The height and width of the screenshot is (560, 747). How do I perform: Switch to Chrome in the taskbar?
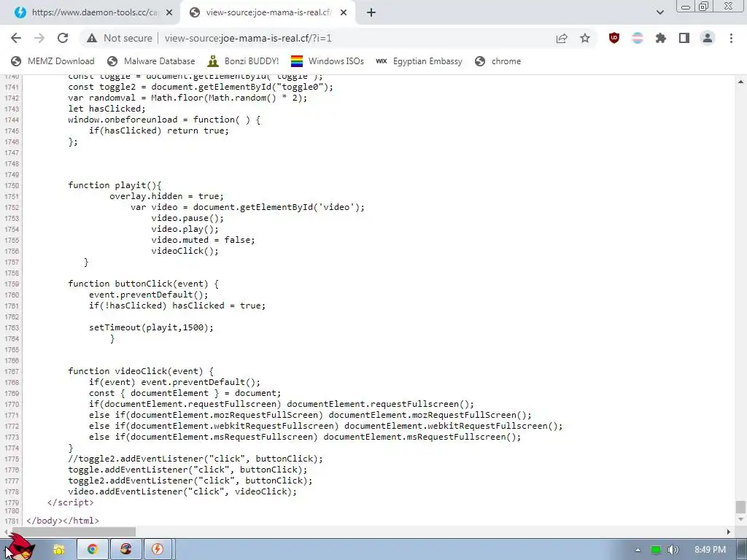[x=93, y=550]
